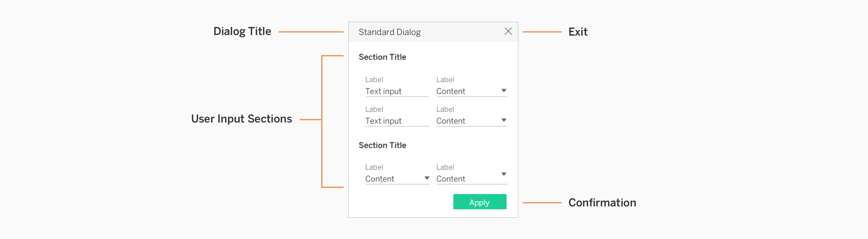The height and width of the screenshot is (239, 868).
Task: Click the Dialog Title annotation label
Action: 242,31
